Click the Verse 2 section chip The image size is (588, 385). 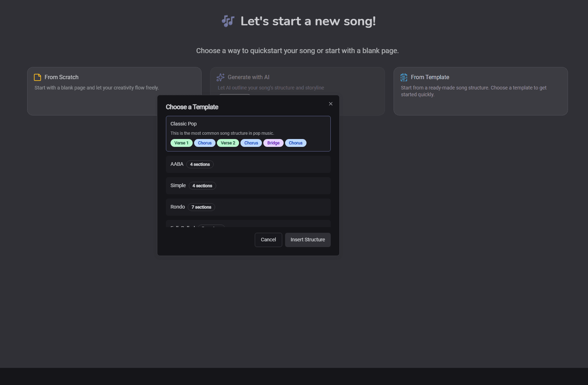click(x=228, y=143)
